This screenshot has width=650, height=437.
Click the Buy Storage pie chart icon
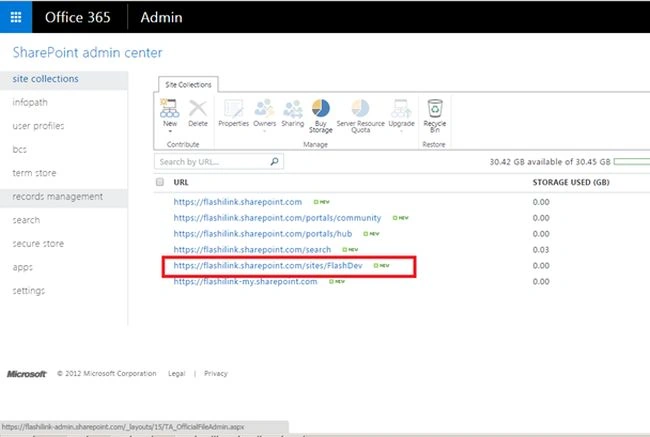(320, 108)
